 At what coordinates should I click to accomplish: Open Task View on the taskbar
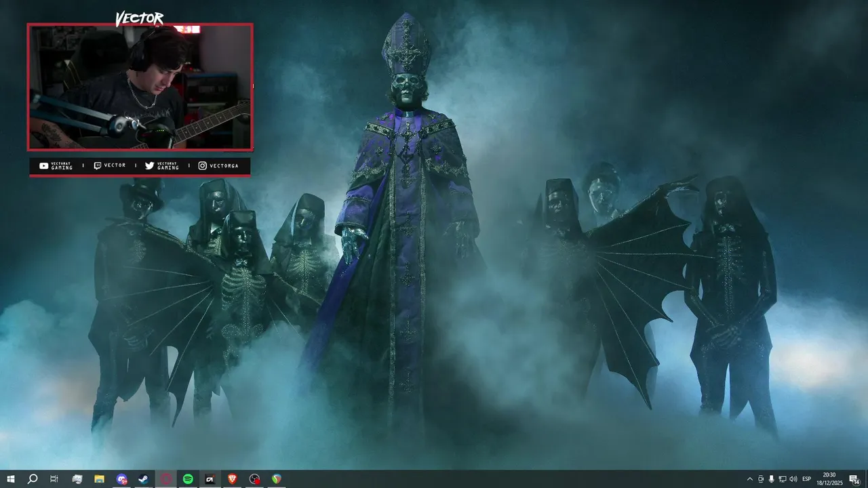point(54,479)
